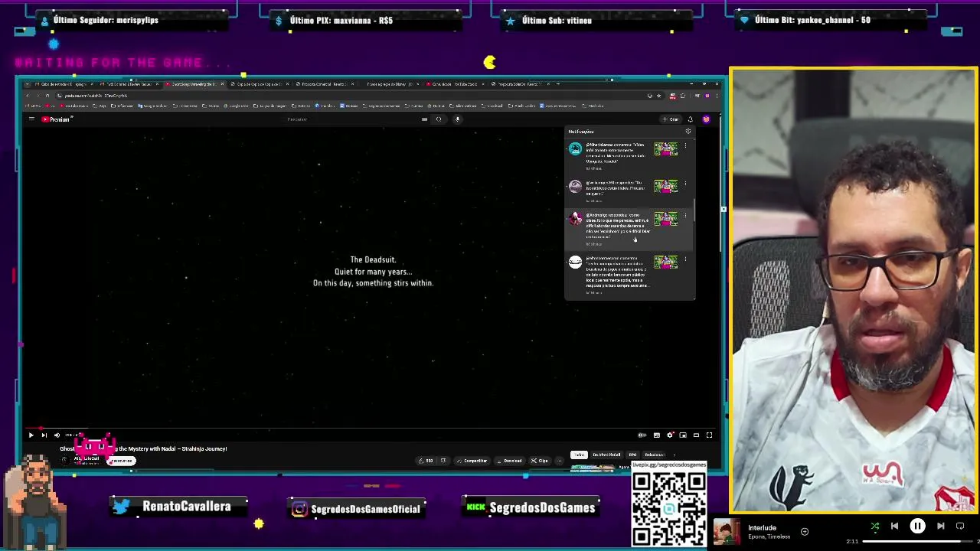980x551 pixels.
Task: Toggle YouTube notifications bell
Action: pos(690,119)
